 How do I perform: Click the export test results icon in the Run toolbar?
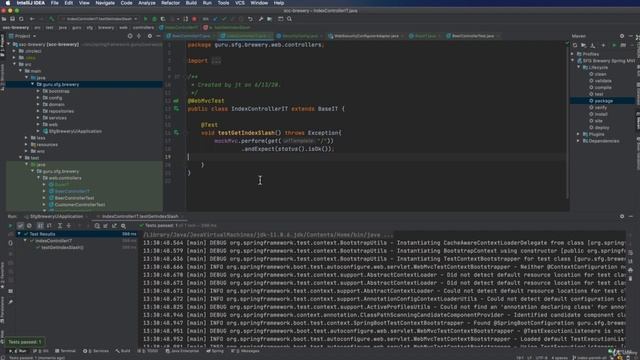[x=114, y=226]
